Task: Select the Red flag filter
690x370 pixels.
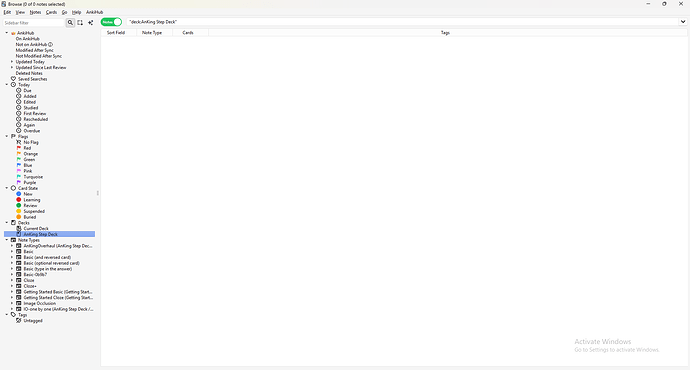Action: pos(27,148)
